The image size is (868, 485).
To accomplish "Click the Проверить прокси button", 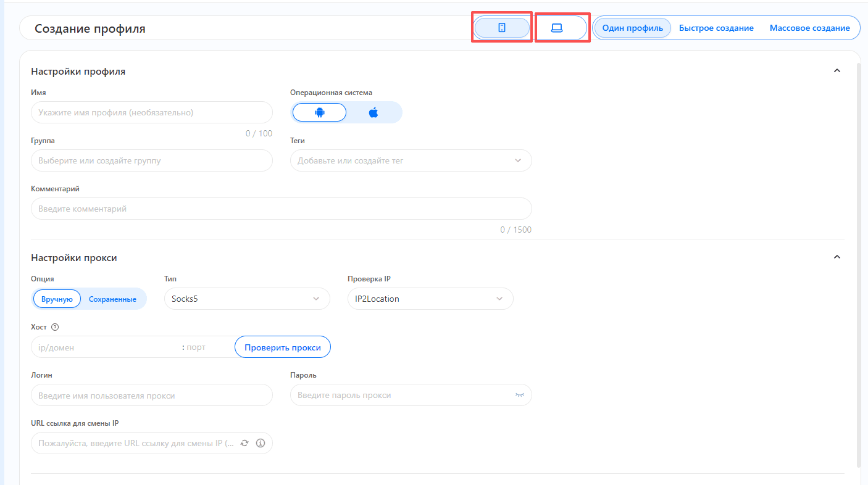I will [282, 347].
